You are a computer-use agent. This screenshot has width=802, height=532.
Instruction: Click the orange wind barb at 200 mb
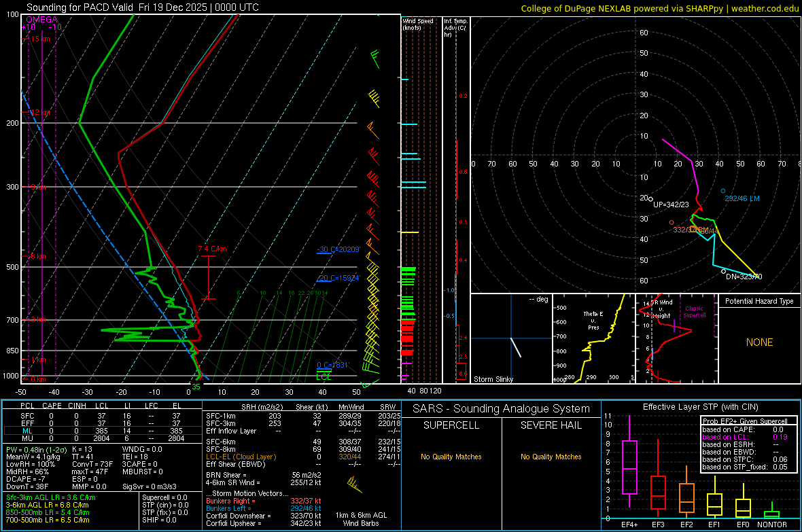[373, 130]
